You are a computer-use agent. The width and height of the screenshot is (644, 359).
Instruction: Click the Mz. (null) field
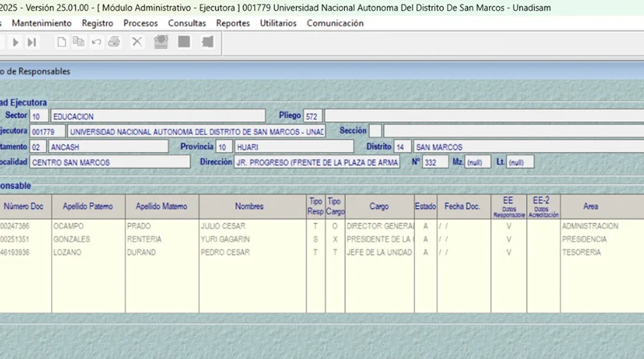pos(478,162)
